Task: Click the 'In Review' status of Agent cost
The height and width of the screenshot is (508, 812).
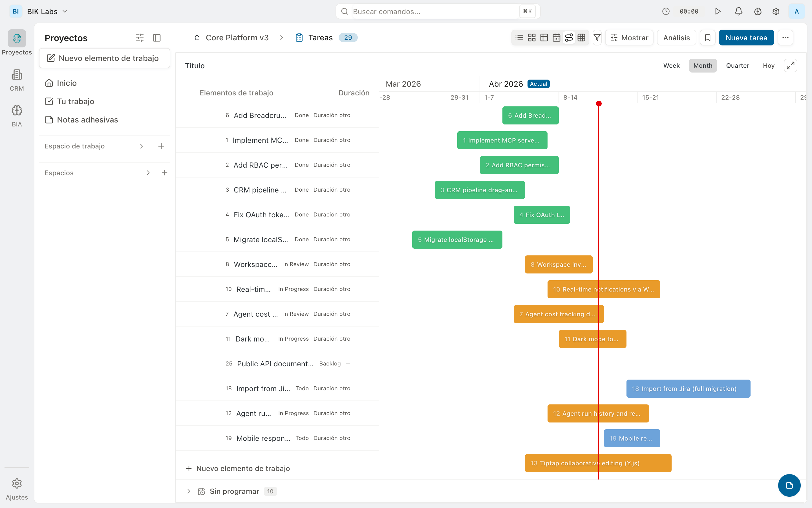Action: click(x=295, y=314)
